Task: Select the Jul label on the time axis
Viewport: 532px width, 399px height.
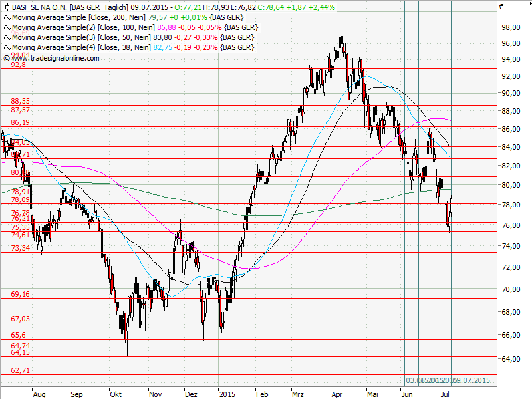Action: (444, 394)
